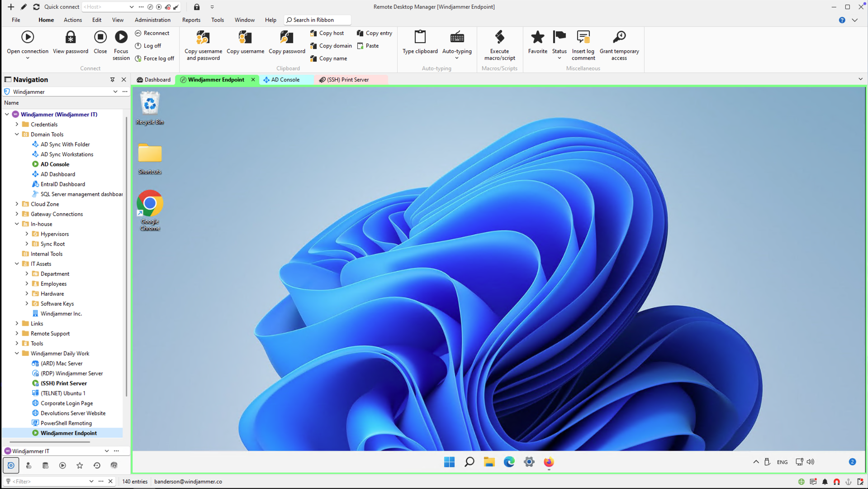Click the lock icon in the toolbar
868x489 pixels.
pos(196,7)
